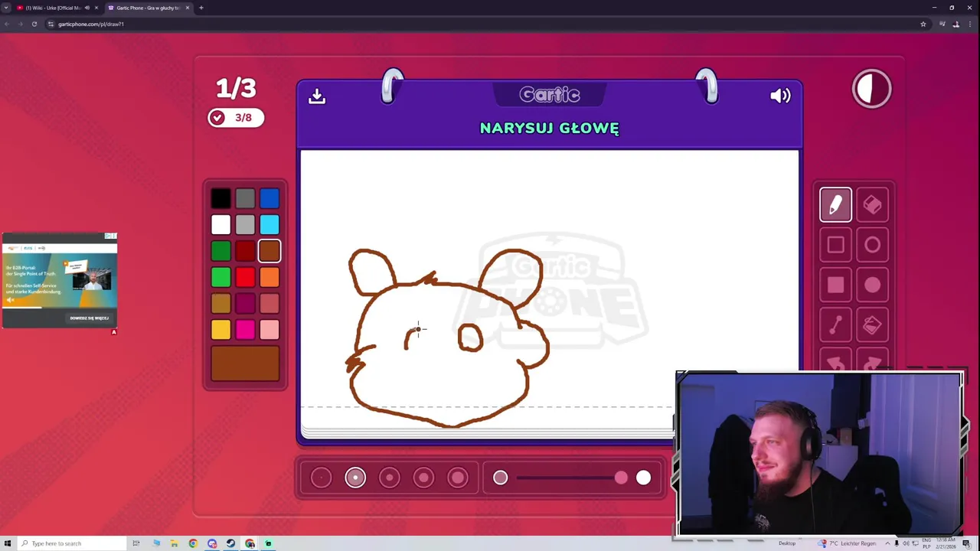Pick the white color swatch
Viewport: 980px width, 551px height.
(220, 225)
